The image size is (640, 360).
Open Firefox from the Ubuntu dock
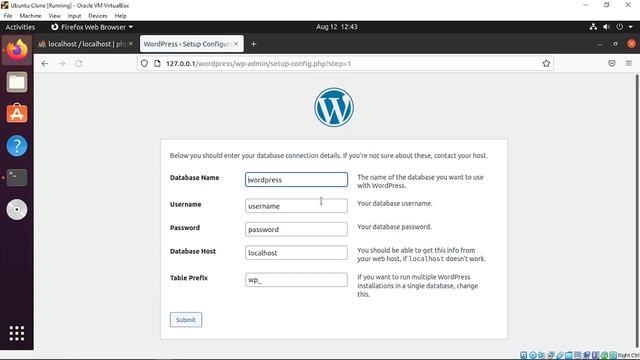(x=17, y=50)
